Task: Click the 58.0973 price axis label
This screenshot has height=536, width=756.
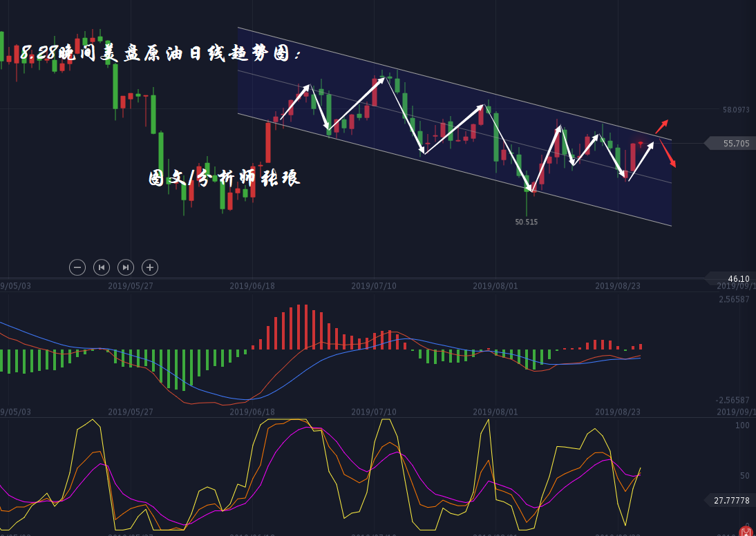Action: tap(735, 109)
